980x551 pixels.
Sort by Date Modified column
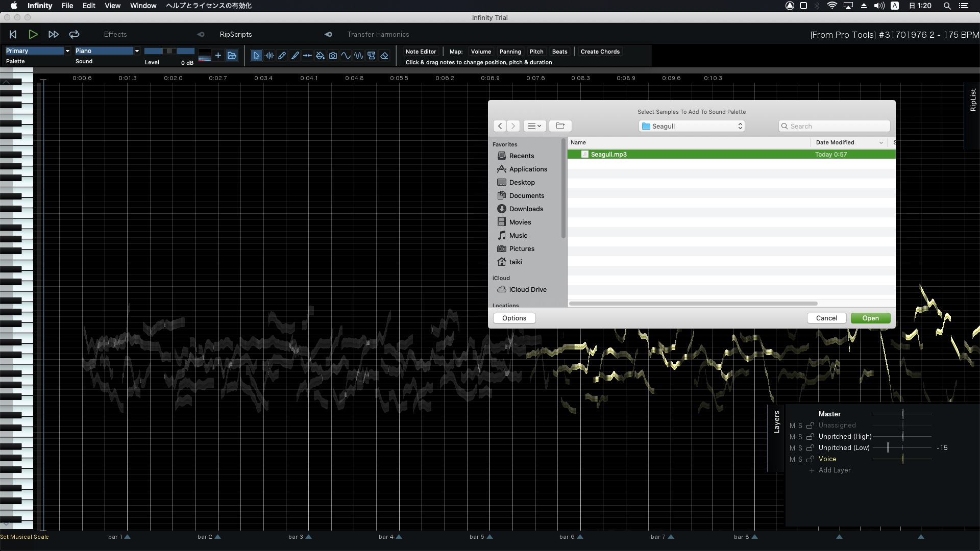(x=849, y=142)
